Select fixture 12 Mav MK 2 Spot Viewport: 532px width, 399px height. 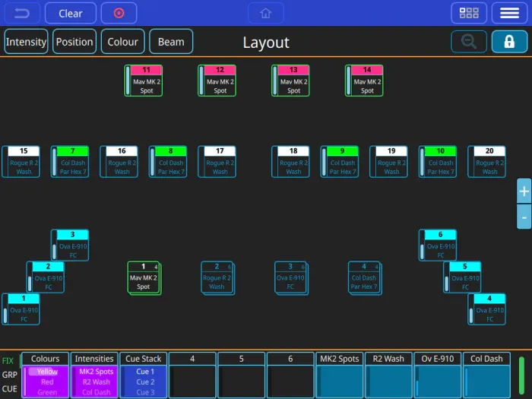217,81
